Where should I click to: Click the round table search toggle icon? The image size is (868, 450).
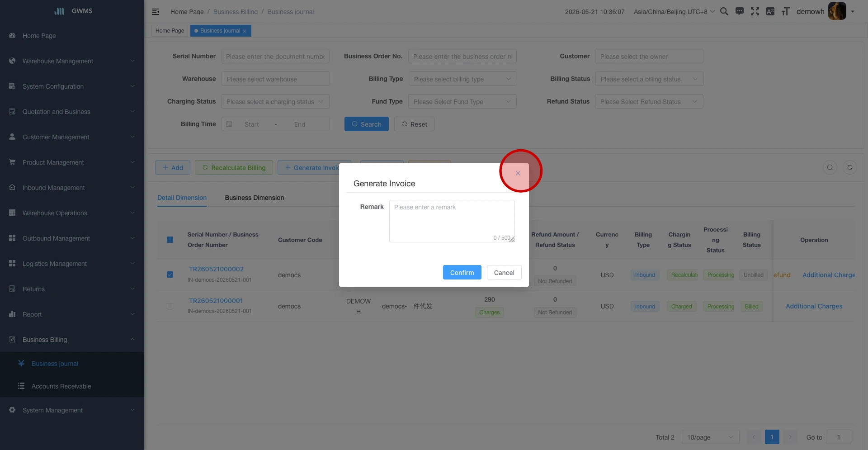(x=830, y=167)
